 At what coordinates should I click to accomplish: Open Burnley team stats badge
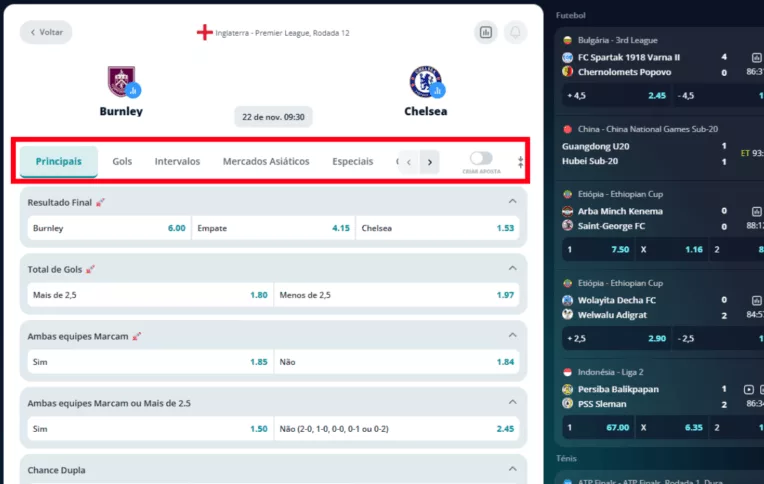[133, 90]
